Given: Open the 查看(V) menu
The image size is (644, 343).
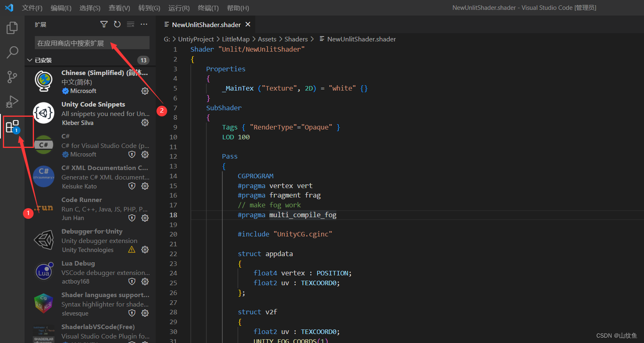Looking at the screenshot, I should click(x=119, y=8).
